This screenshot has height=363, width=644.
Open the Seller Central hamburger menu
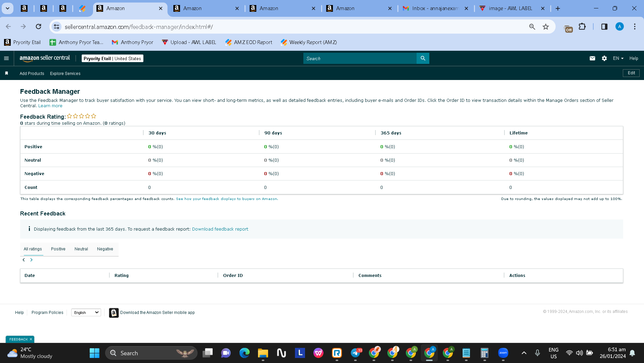tap(6, 58)
